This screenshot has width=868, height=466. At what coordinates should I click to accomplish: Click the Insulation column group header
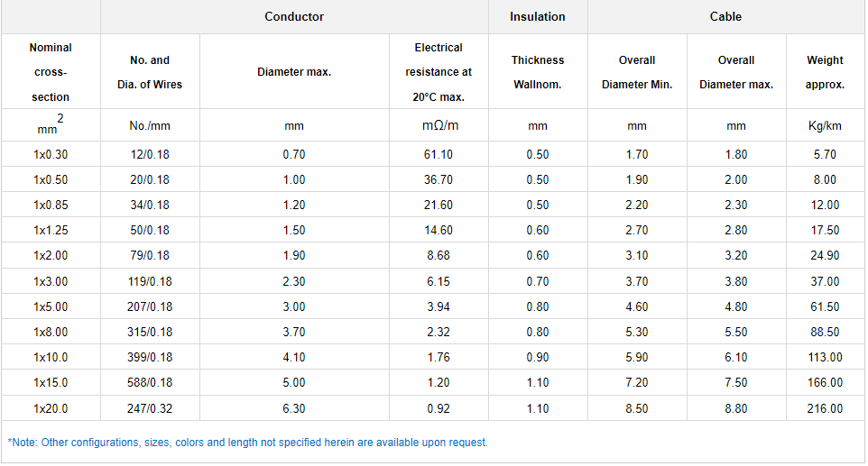tap(538, 17)
